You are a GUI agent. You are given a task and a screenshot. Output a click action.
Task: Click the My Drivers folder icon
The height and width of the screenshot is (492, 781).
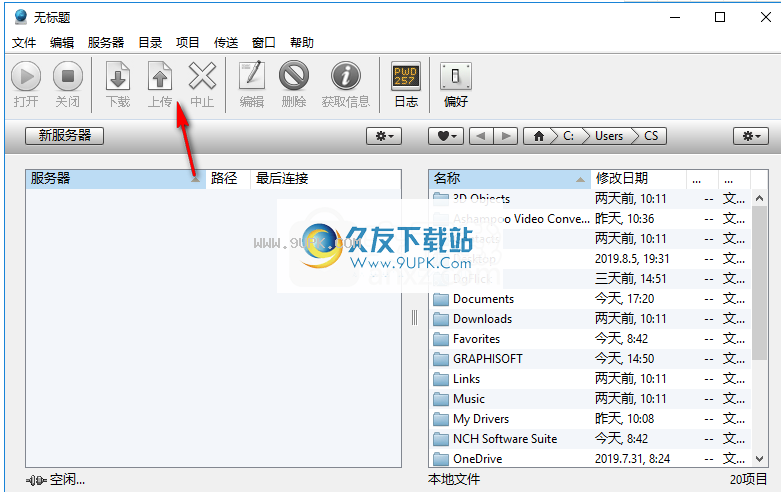(441, 419)
